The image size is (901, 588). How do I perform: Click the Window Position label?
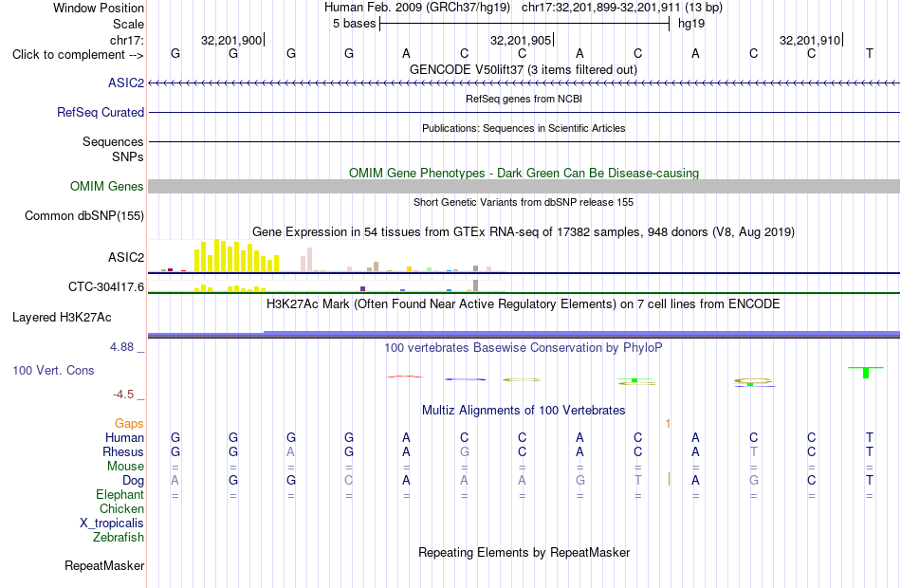(99, 8)
